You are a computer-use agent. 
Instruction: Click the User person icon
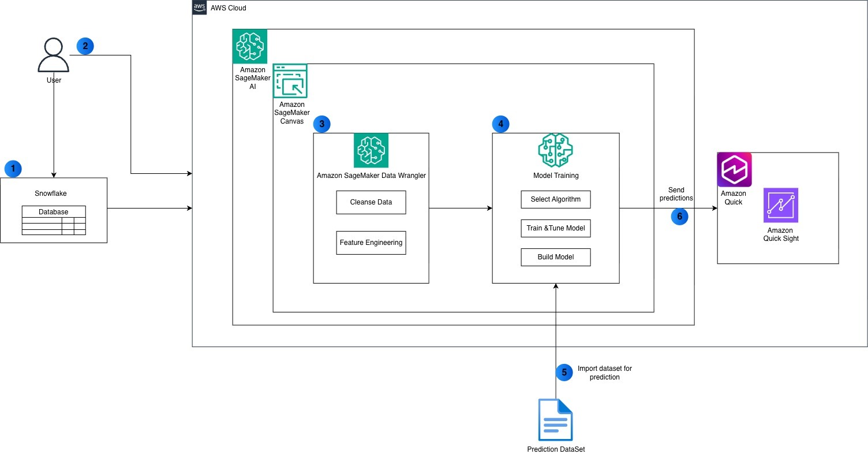pyautogui.click(x=54, y=55)
